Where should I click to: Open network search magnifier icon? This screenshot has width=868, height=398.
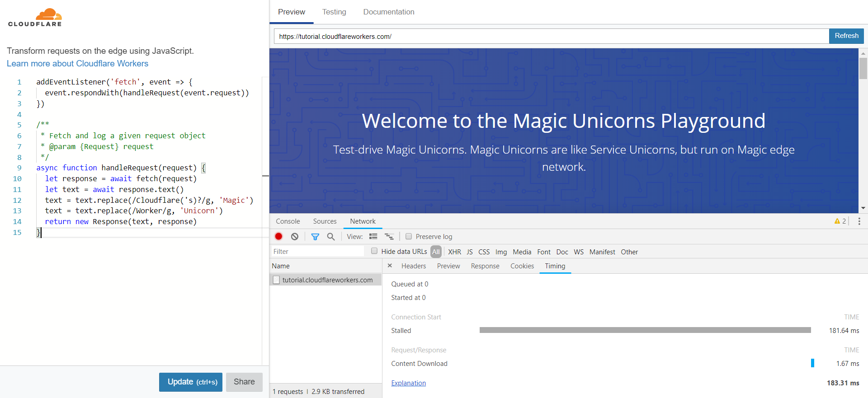click(x=331, y=236)
